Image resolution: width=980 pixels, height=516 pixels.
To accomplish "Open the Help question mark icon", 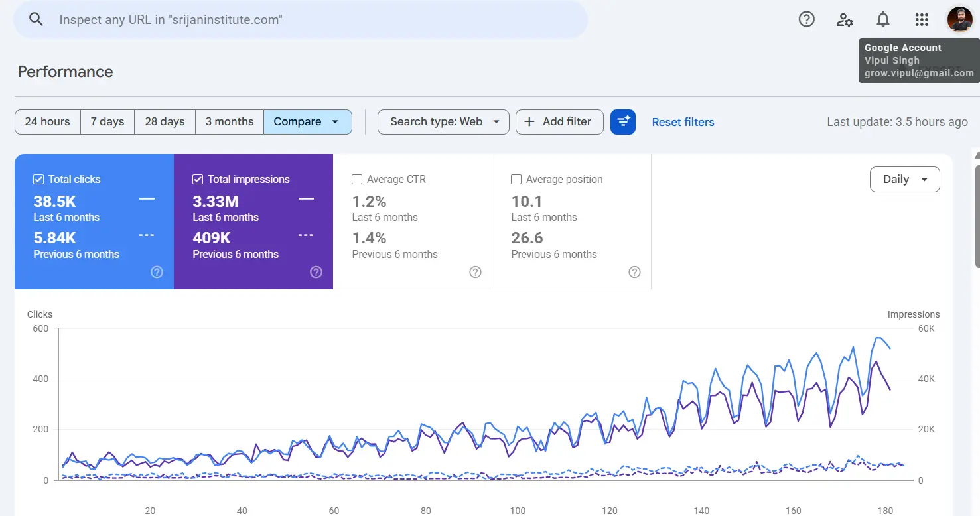I will click(806, 19).
